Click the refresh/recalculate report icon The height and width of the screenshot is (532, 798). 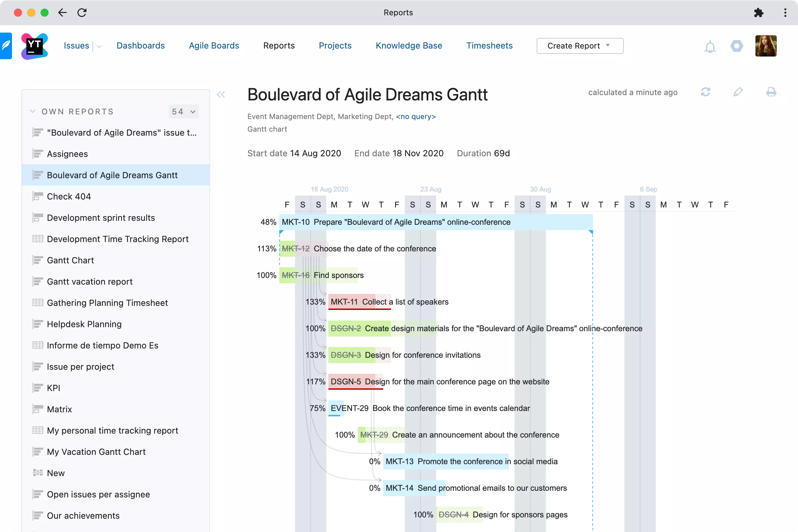click(x=706, y=93)
